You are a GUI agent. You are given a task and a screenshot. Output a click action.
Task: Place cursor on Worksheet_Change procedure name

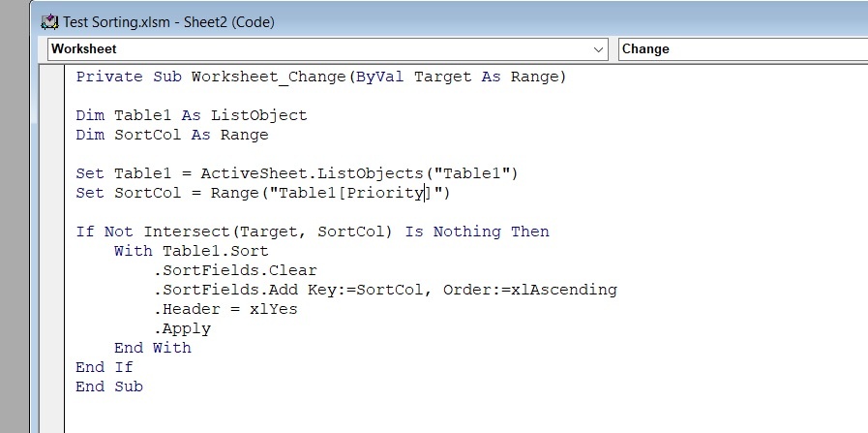270,77
